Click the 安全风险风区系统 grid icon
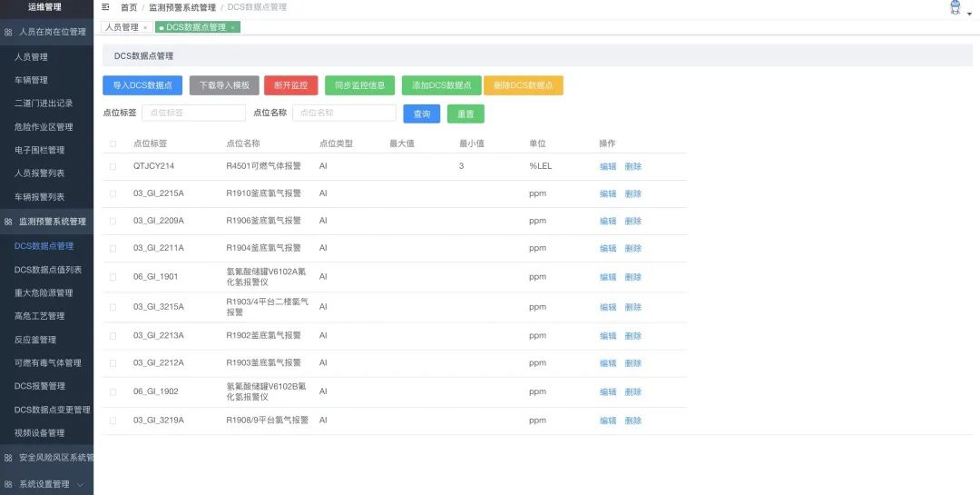This screenshot has width=980, height=495. click(8, 458)
